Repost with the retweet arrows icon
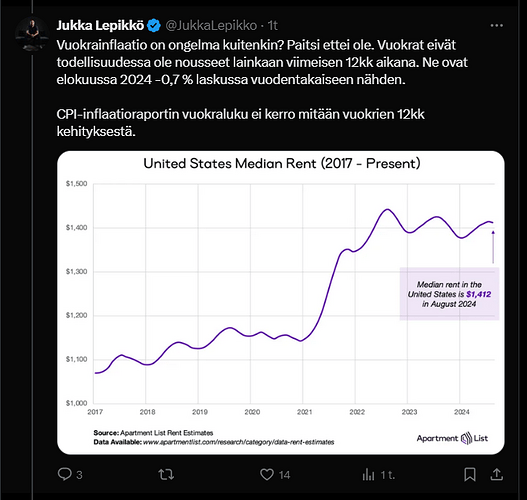Screen dimensions: 527x500 click(x=166, y=474)
